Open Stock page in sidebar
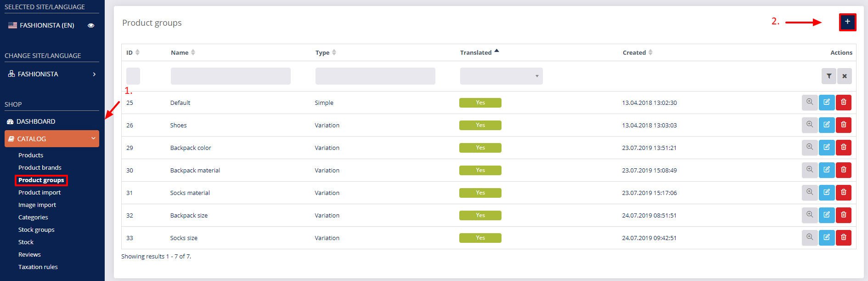 pyautogui.click(x=26, y=242)
